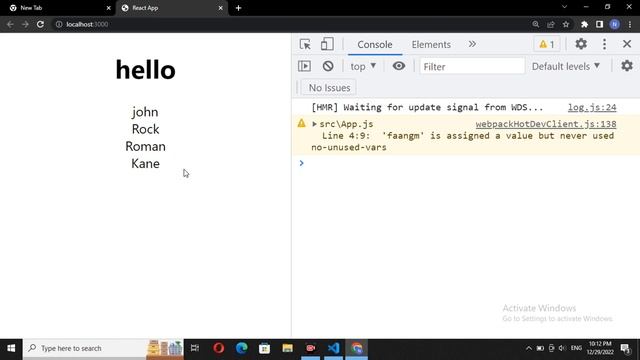Open the Elements tab
Viewport: 640px width, 360px height.
(x=431, y=44)
